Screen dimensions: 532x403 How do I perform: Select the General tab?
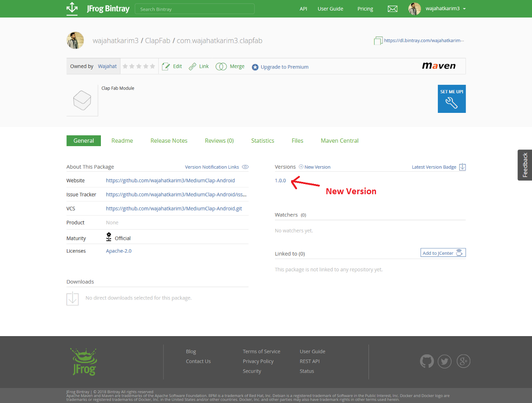point(83,141)
